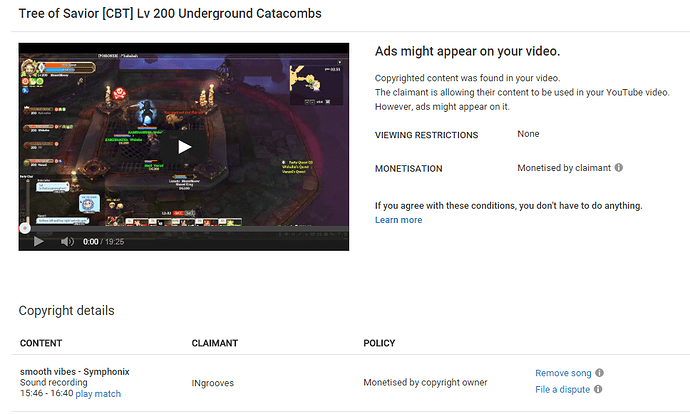Click the CONTENT column header
Screen dimensions: 690x414
[41, 343]
